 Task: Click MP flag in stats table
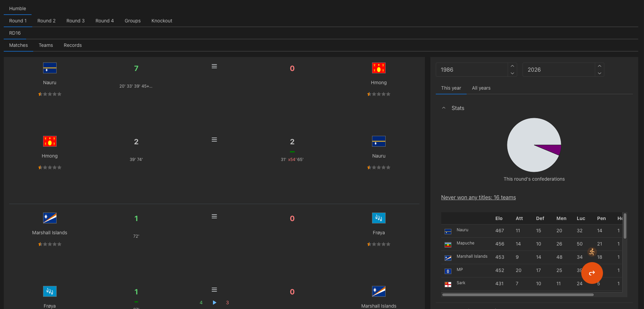coord(448,271)
